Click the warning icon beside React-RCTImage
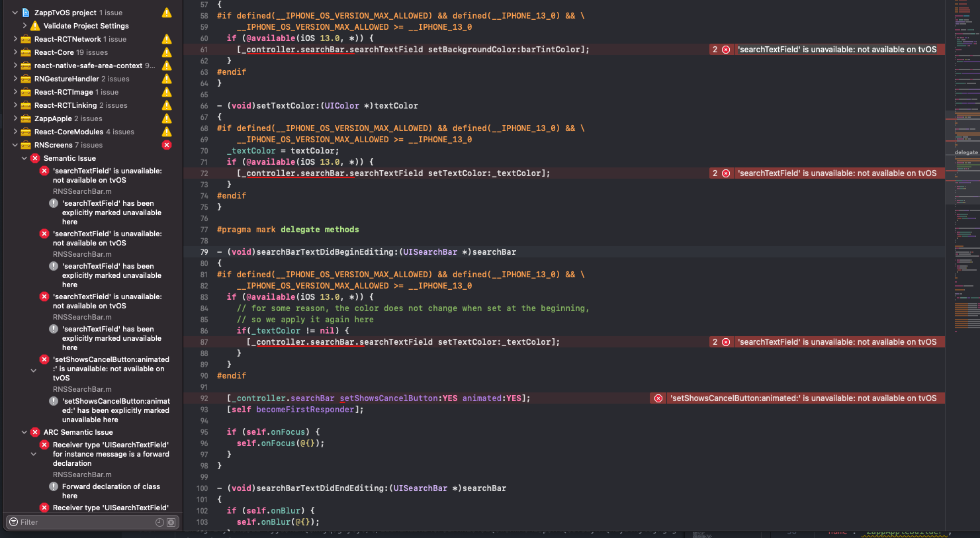This screenshot has width=980, height=538. click(x=166, y=92)
